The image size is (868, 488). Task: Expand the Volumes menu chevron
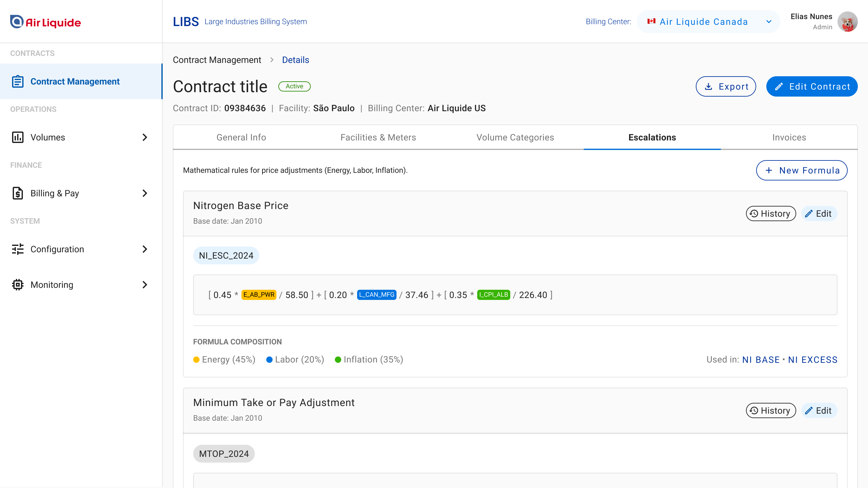click(x=145, y=137)
